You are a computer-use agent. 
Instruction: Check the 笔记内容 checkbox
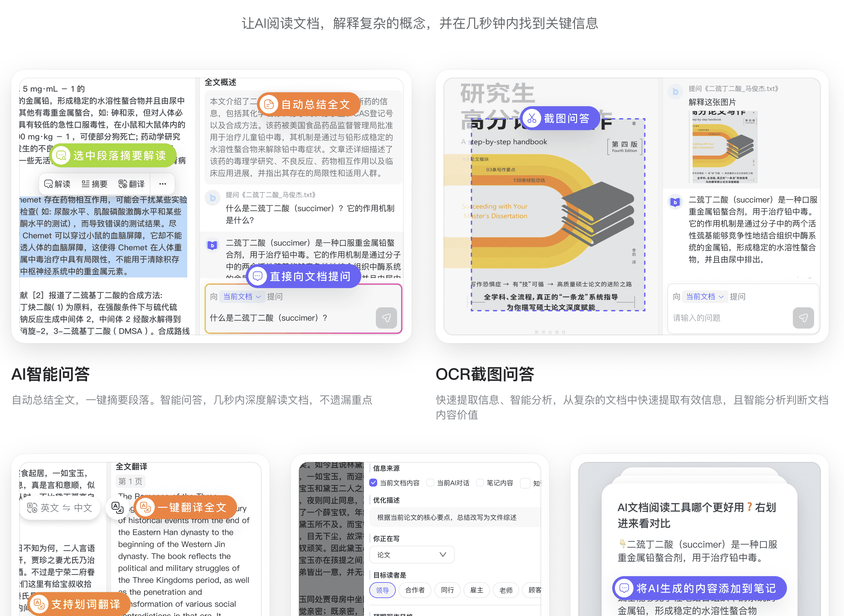point(480,483)
